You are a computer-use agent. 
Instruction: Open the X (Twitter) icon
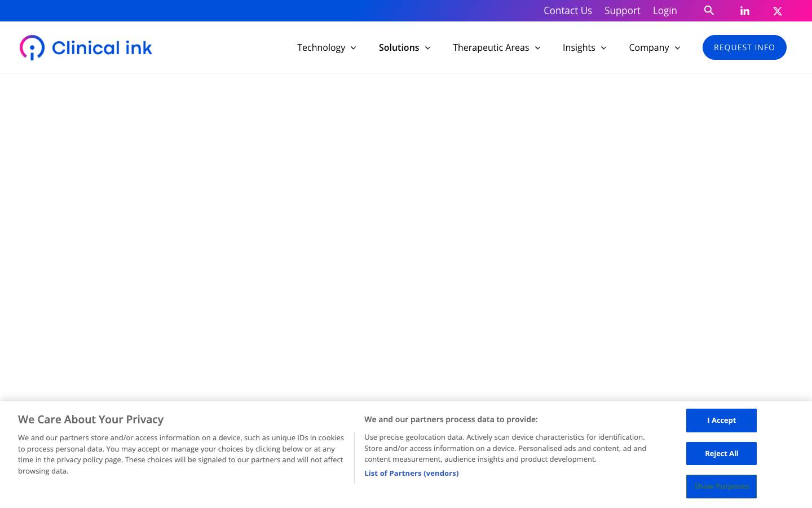pos(778,11)
